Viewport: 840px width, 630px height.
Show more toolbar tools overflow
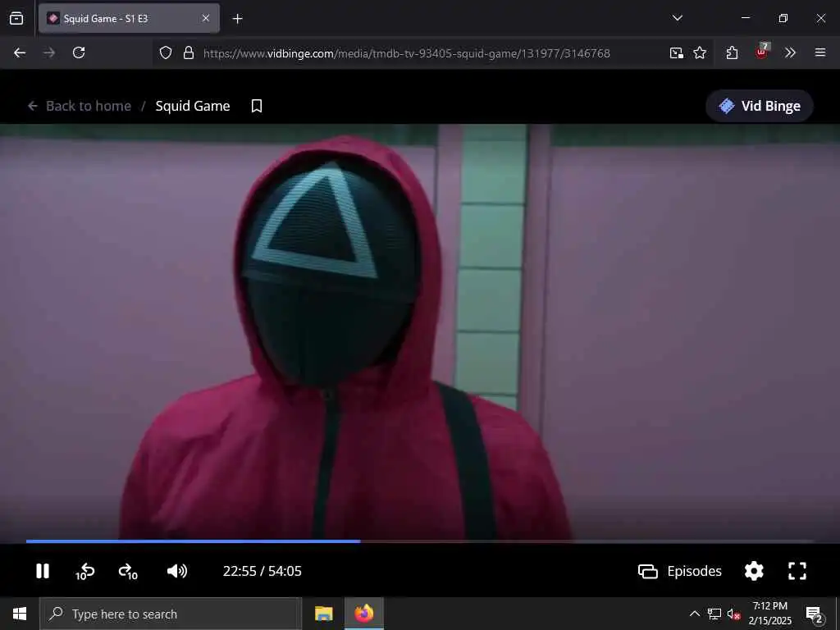click(790, 52)
